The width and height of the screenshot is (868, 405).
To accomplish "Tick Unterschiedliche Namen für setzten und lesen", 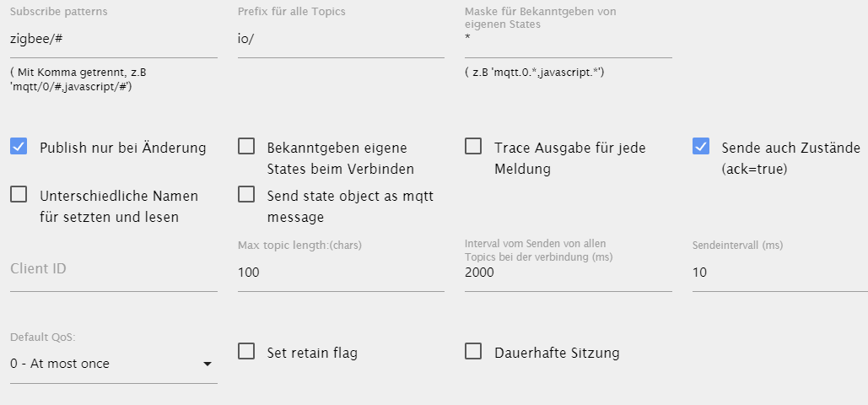I will (x=19, y=194).
